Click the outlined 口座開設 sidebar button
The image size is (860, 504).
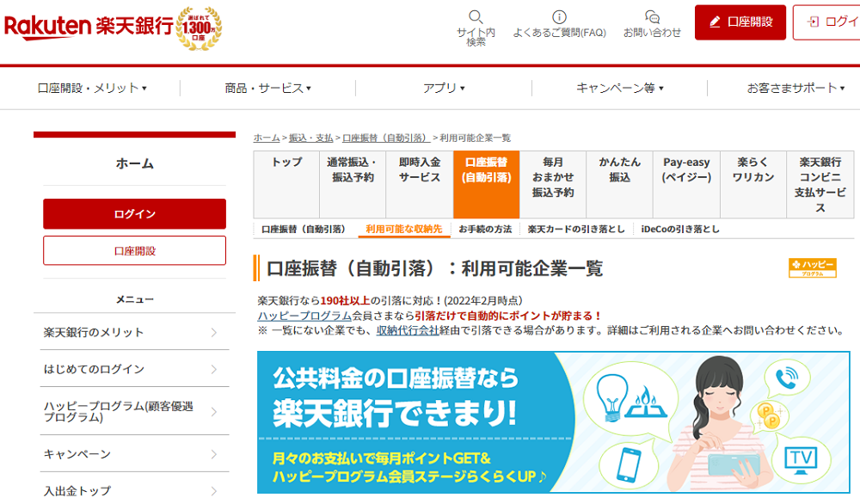134,250
